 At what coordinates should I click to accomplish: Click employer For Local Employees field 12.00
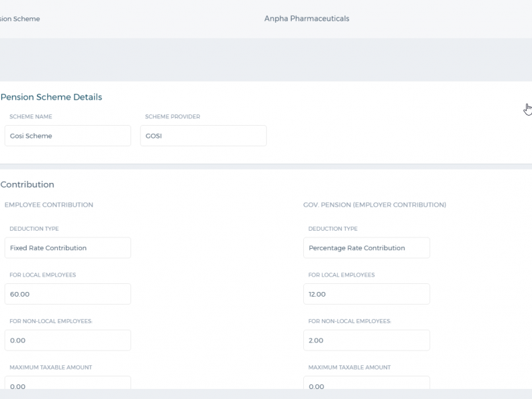pos(366,294)
